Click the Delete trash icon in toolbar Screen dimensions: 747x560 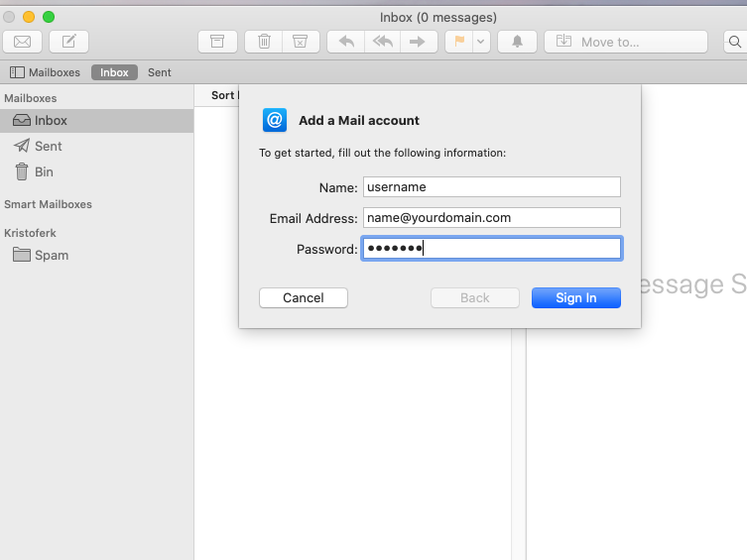click(264, 42)
